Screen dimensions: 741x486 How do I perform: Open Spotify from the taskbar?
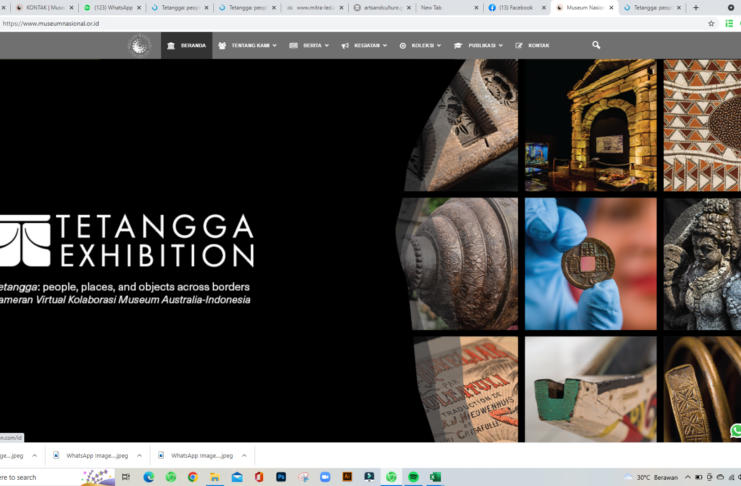coord(413,477)
